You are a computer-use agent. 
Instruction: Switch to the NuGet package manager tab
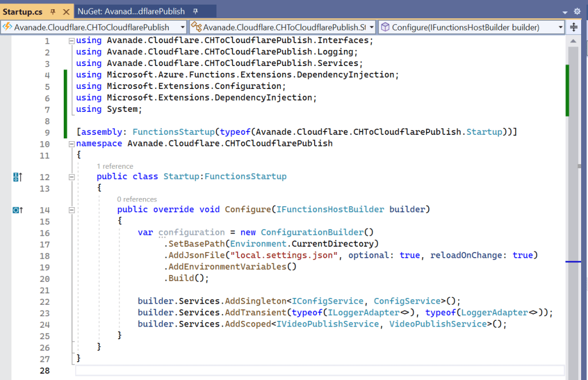coord(132,11)
